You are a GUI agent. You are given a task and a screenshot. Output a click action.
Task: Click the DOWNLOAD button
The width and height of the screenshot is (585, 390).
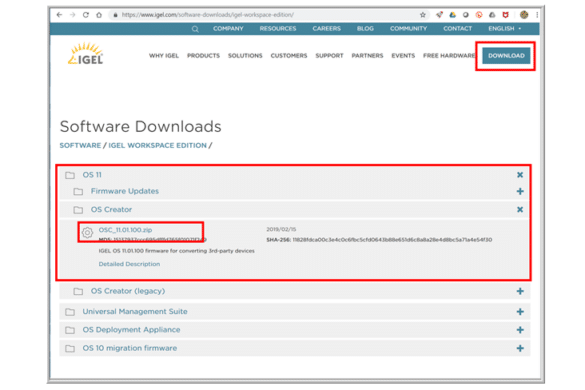(x=506, y=56)
